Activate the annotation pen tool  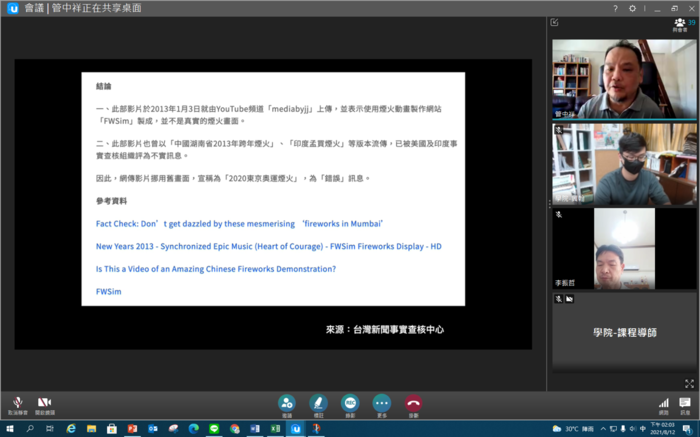tap(318, 406)
